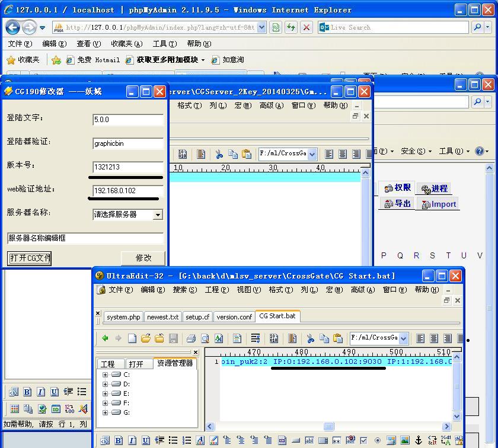Click scroll-up arrow of phpMyAdmin page scrollbar
This screenshot has width=498, height=448.
point(490,168)
